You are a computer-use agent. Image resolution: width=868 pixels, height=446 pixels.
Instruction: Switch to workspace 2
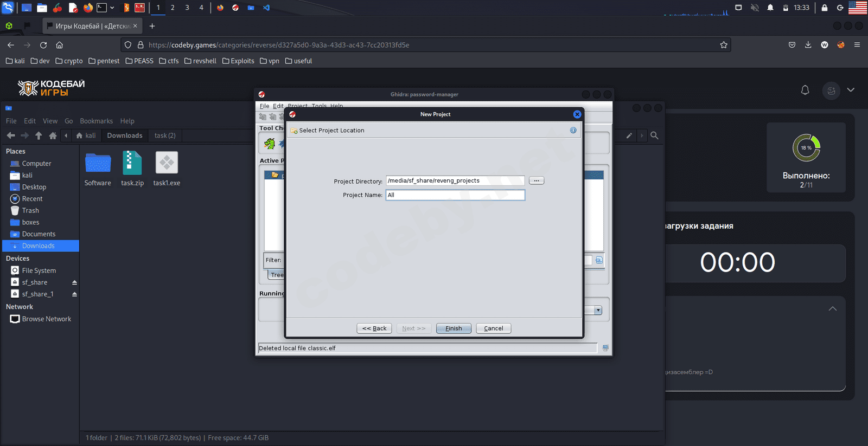click(x=173, y=8)
